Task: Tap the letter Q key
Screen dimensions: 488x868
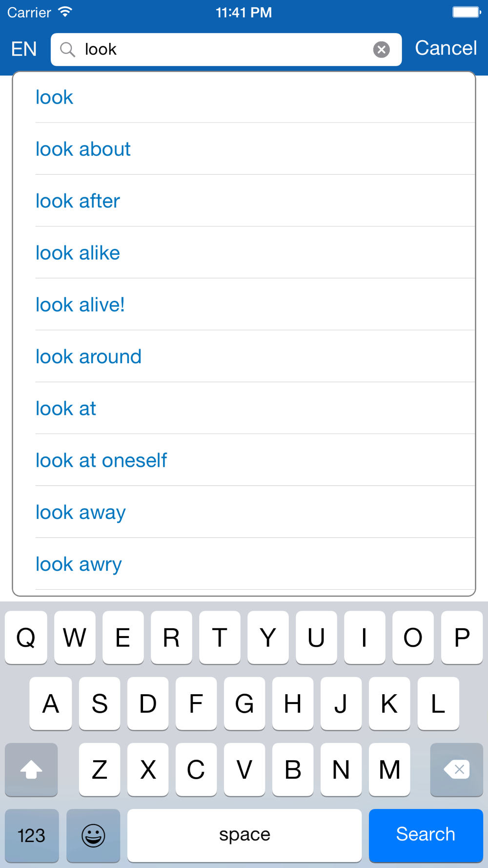Action: (x=26, y=638)
